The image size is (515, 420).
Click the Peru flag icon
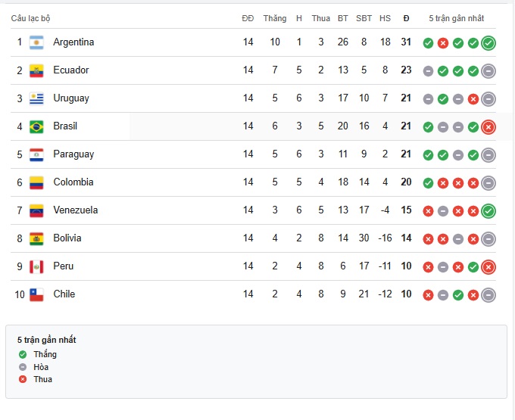(36, 267)
